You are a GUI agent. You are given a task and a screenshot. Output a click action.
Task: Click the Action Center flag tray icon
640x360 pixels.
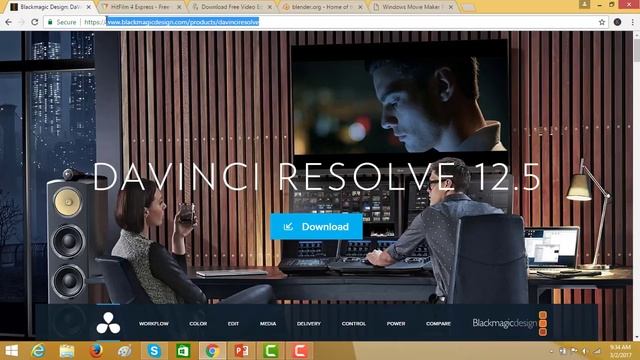[574, 351]
